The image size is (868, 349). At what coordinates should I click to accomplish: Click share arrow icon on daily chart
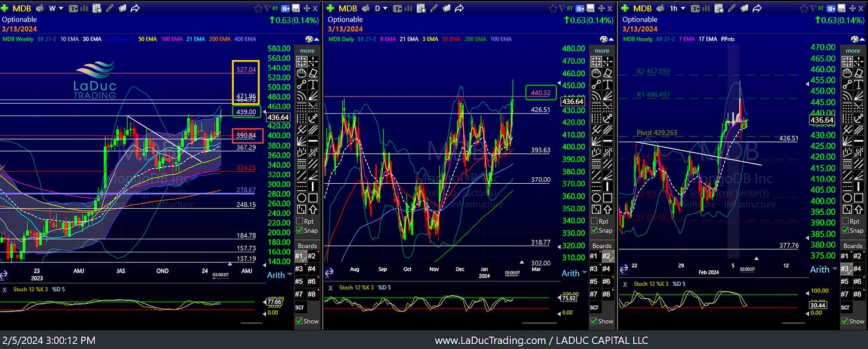(x=459, y=8)
